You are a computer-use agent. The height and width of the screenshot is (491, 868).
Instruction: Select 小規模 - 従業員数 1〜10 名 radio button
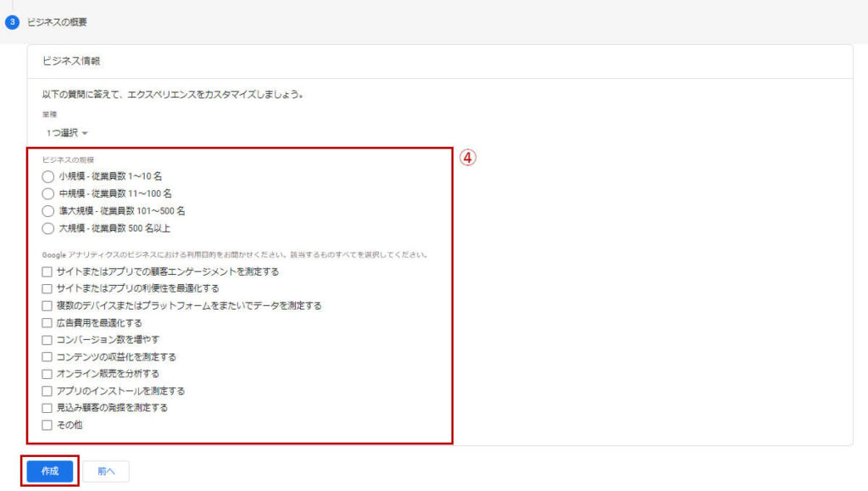point(48,176)
